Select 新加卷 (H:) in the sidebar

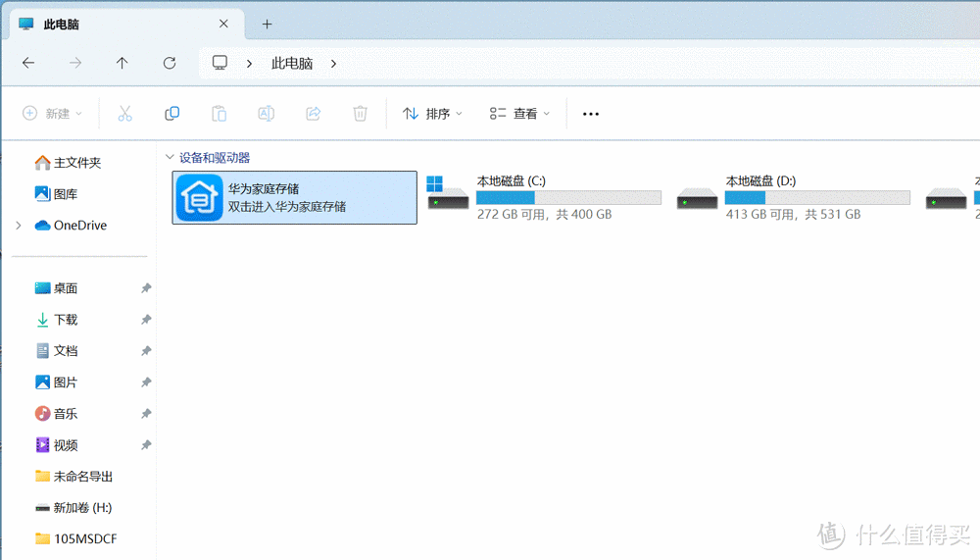coord(73,507)
